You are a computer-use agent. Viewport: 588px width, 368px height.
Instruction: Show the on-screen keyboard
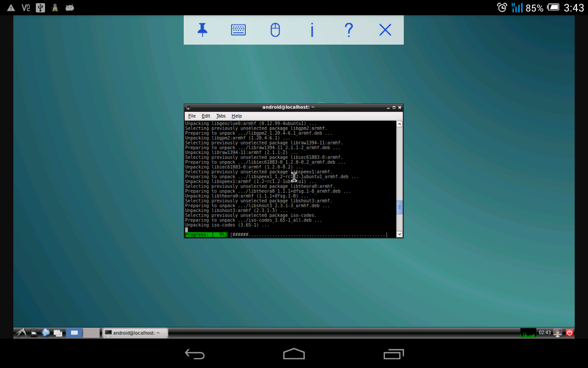(238, 30)
